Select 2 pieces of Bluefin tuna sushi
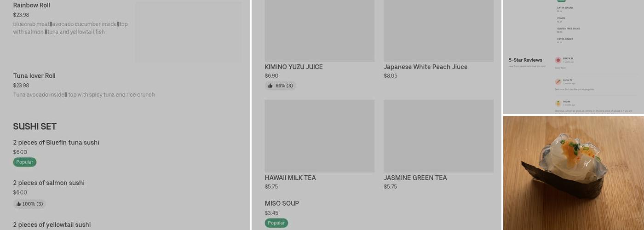 pos(56,143)
